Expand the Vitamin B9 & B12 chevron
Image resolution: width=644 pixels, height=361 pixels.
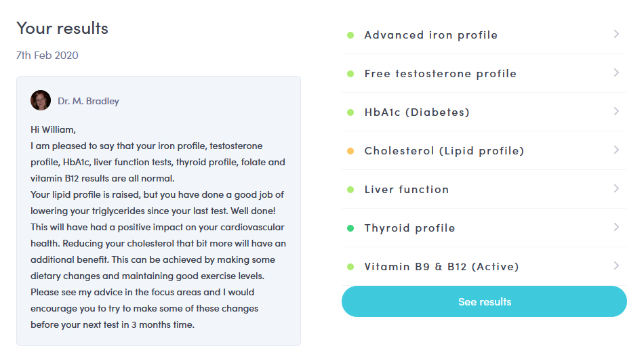(616, 266)
